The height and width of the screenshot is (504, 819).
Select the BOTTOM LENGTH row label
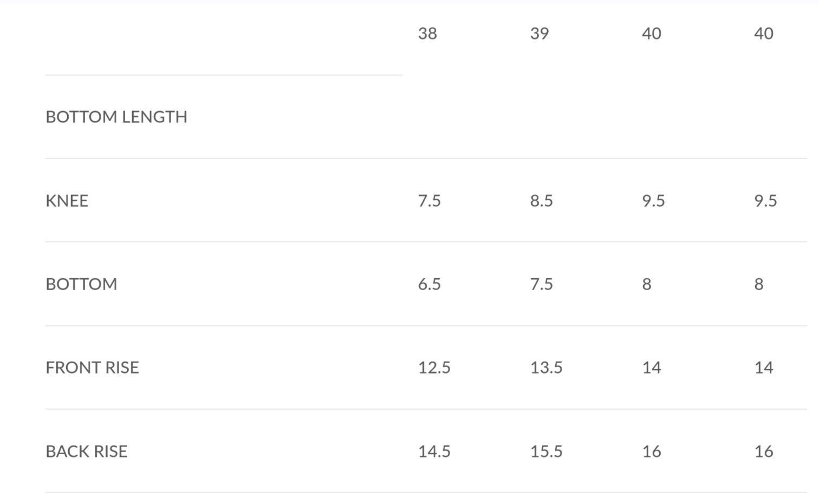click(116, 117)
